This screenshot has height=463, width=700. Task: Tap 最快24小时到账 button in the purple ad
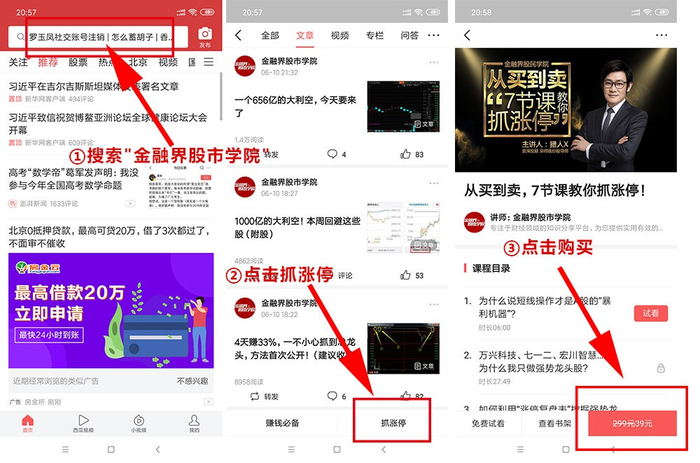[49, 335]
